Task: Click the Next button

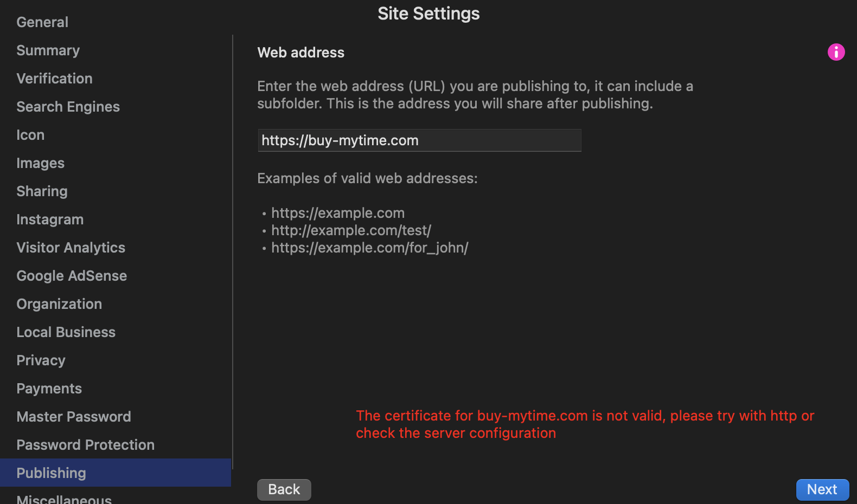Action: click(x=822, y=489)
